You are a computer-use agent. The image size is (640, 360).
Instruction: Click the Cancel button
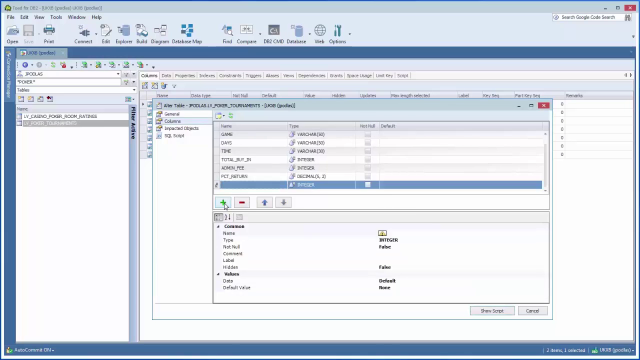pos(532,311)
